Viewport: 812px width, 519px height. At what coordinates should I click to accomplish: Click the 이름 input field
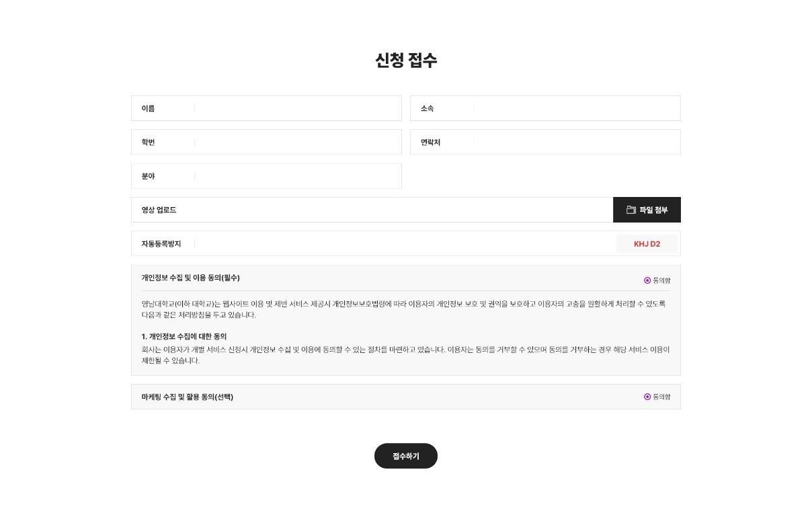coord(298,108)
